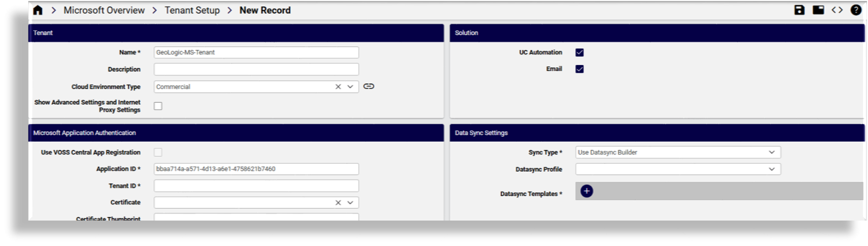Click the Tenant section header
This screenshot has height=246, width=868.
(x=236, y=33)
